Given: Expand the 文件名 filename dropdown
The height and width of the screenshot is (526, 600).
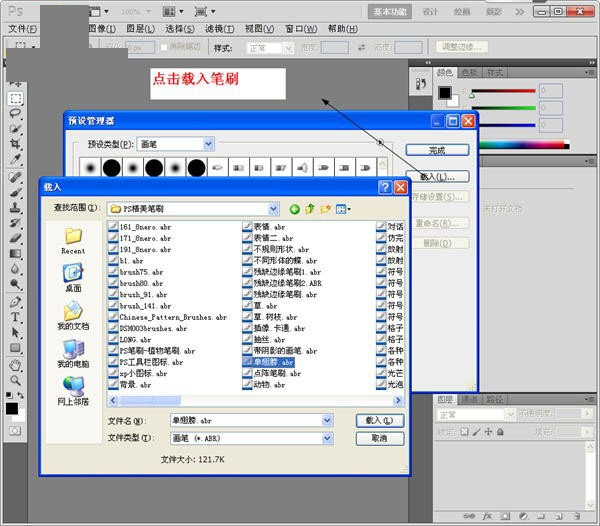Looking at the screenshot, I should 327,420.
